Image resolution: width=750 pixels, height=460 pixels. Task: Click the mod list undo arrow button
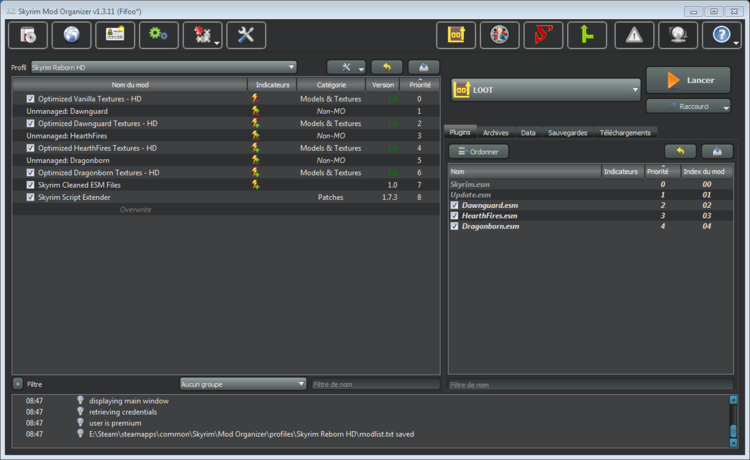click(387, 67)
